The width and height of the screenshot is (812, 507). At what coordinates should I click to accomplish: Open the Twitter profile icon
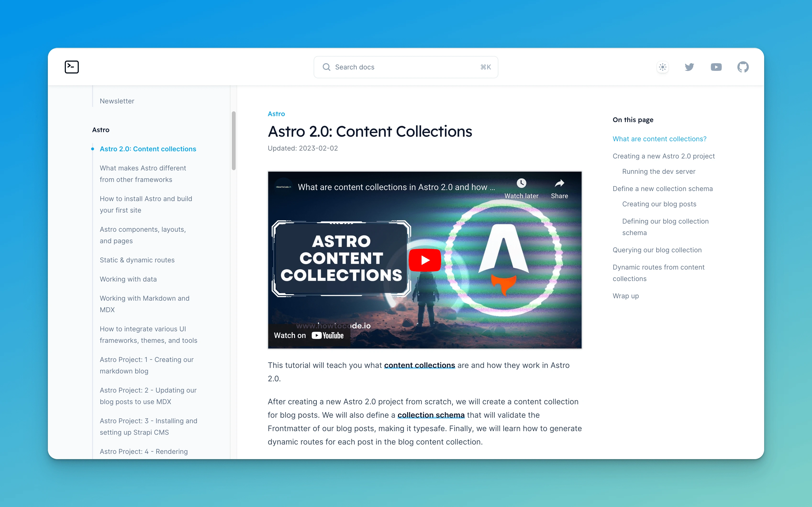coord(689,67)
